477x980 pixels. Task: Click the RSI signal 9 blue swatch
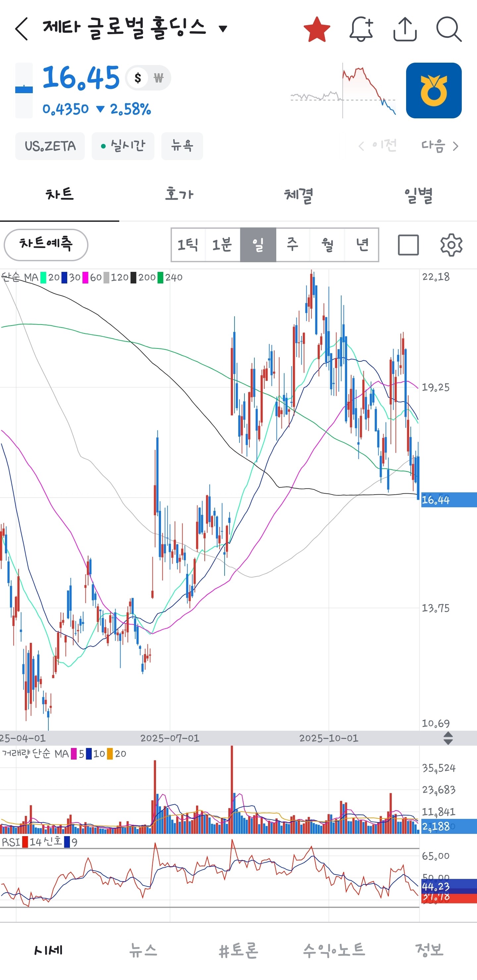pos(67,842)
